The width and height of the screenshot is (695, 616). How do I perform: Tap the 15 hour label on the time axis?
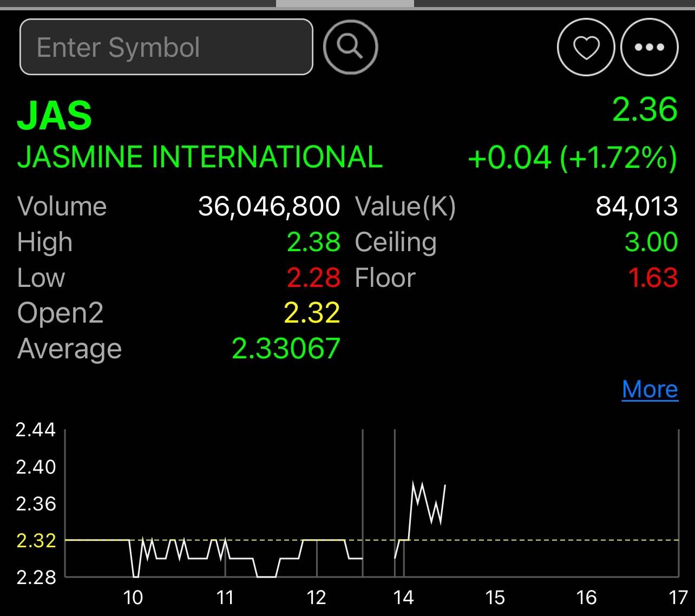(495, 598)
